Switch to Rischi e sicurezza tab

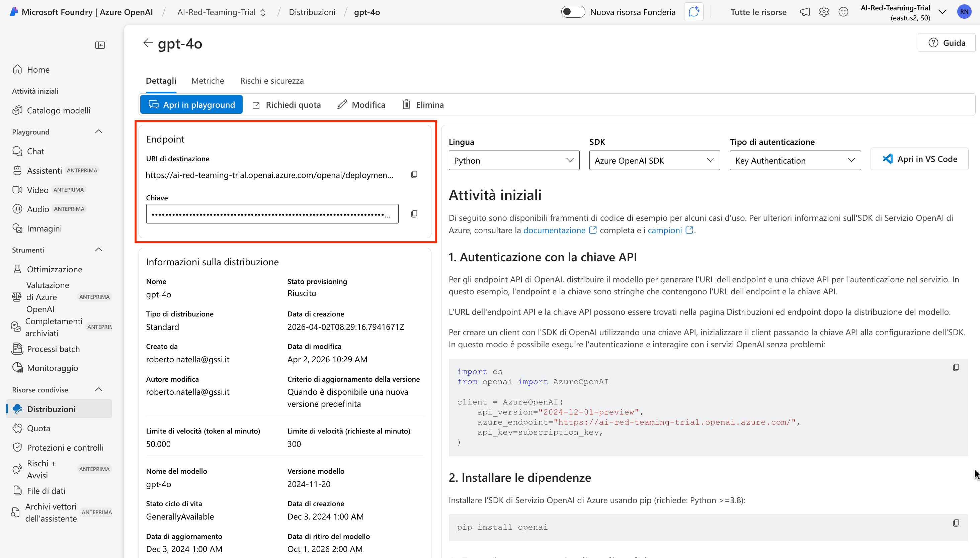pos(272,81)
